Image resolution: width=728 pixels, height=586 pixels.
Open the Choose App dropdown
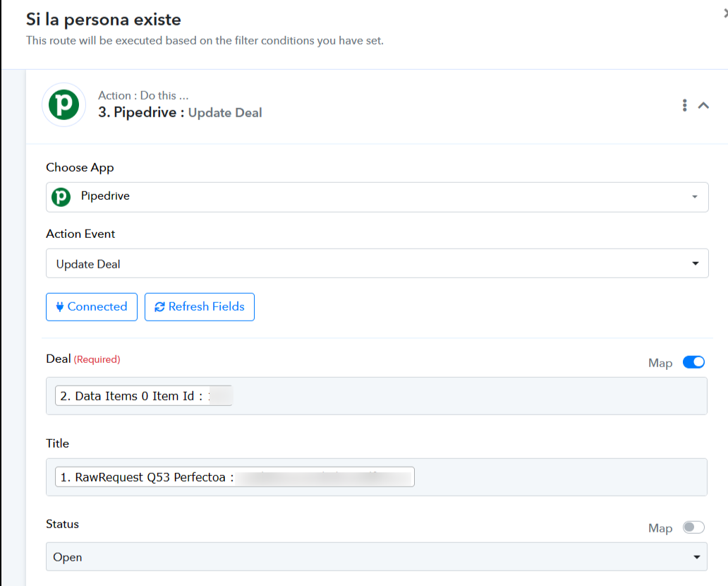[x=377, y=197]
